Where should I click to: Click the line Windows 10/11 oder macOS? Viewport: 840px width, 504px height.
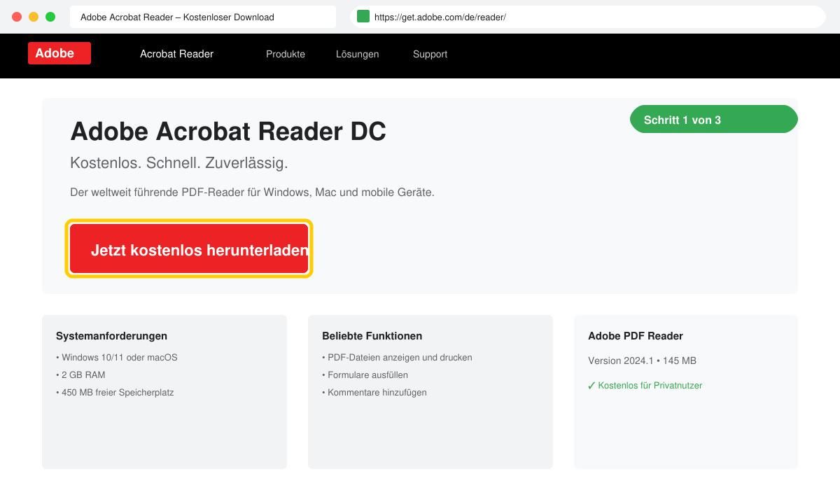click(x=117, y=357)
